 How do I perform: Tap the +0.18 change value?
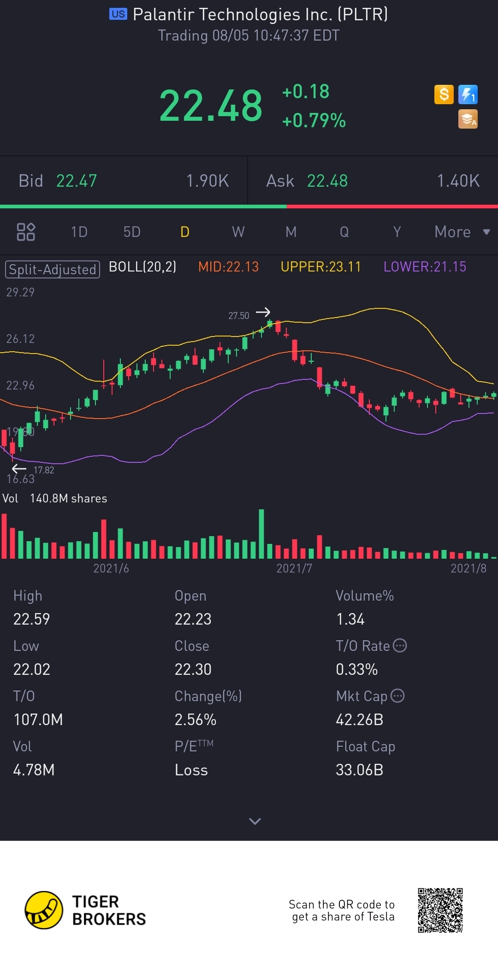[306, 91]
